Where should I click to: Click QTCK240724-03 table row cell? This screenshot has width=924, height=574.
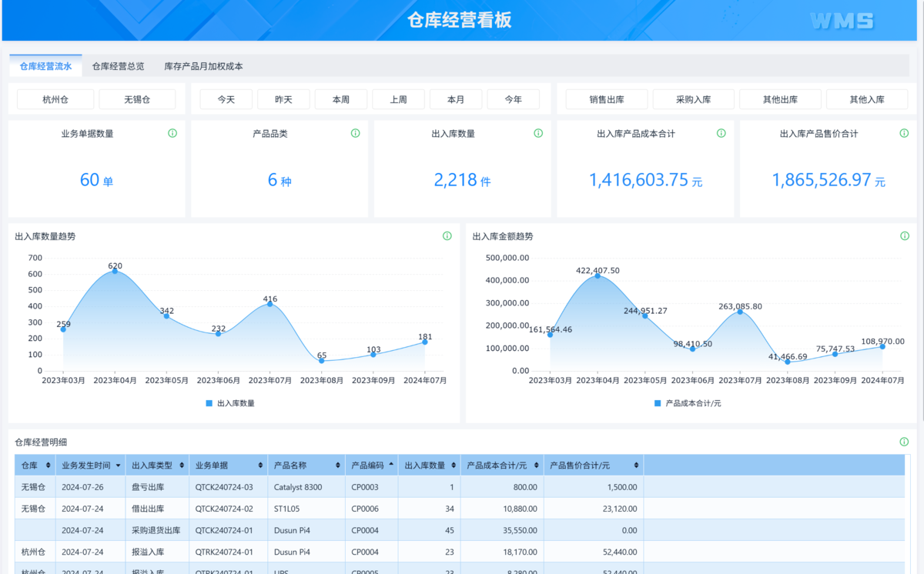pyautogui.click(x=224, y=487)
